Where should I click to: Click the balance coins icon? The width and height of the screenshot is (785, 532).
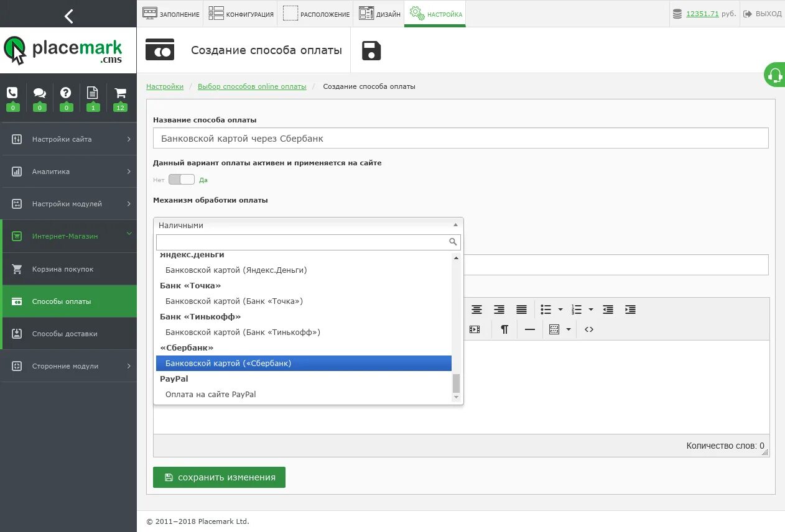click(678, 14)
